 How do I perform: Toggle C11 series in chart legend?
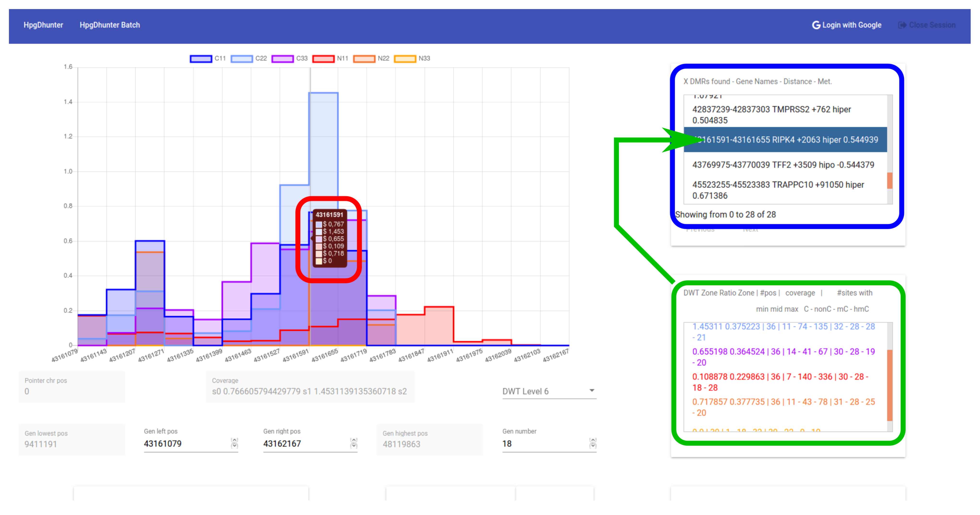(201, 58)
